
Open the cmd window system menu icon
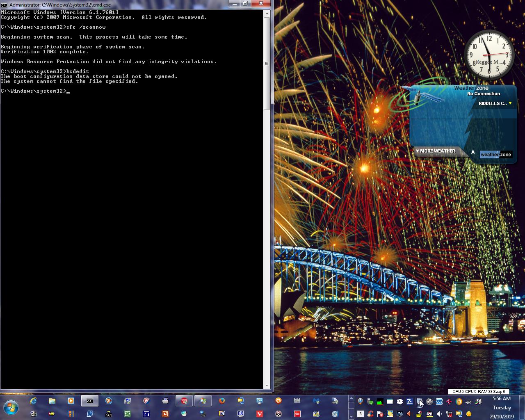point(4,5)
